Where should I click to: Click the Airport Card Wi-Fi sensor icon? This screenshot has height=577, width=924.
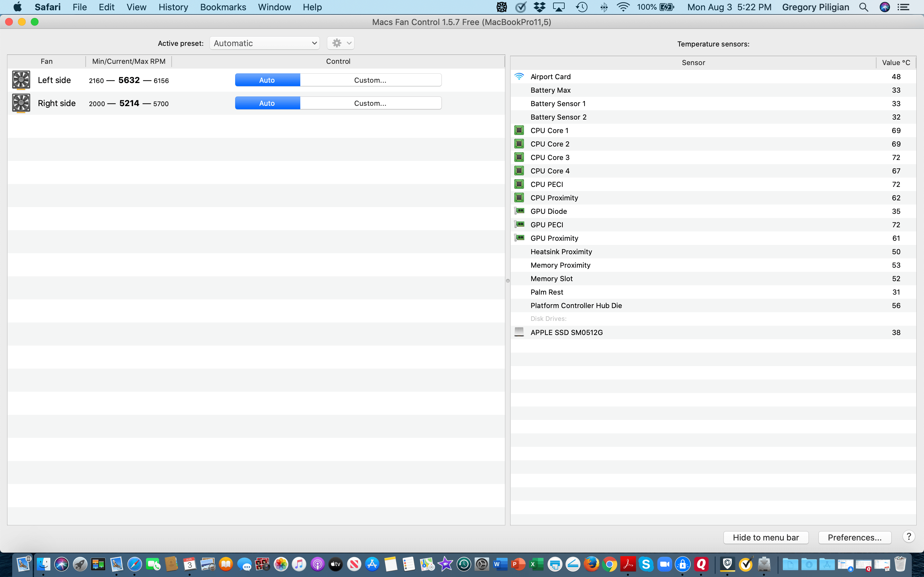click(519, 76)
